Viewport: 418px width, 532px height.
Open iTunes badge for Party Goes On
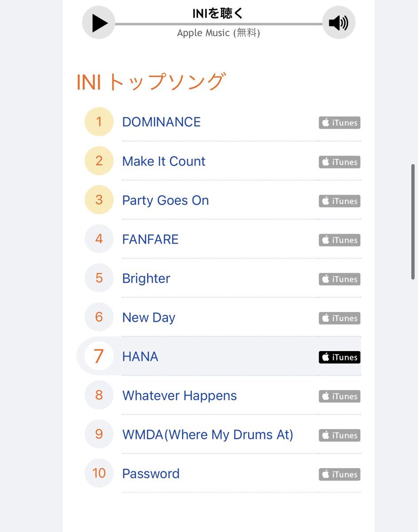click(340, 201)
